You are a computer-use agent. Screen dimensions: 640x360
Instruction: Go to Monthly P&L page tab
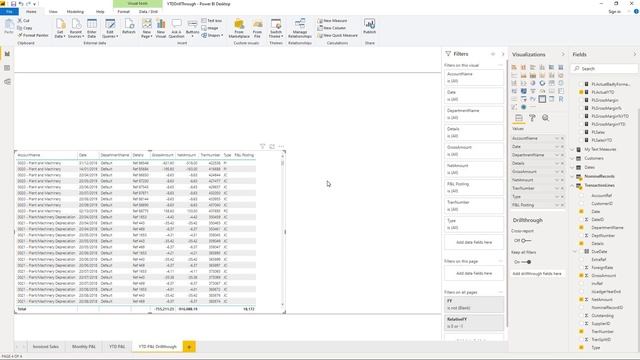point(84,347)
